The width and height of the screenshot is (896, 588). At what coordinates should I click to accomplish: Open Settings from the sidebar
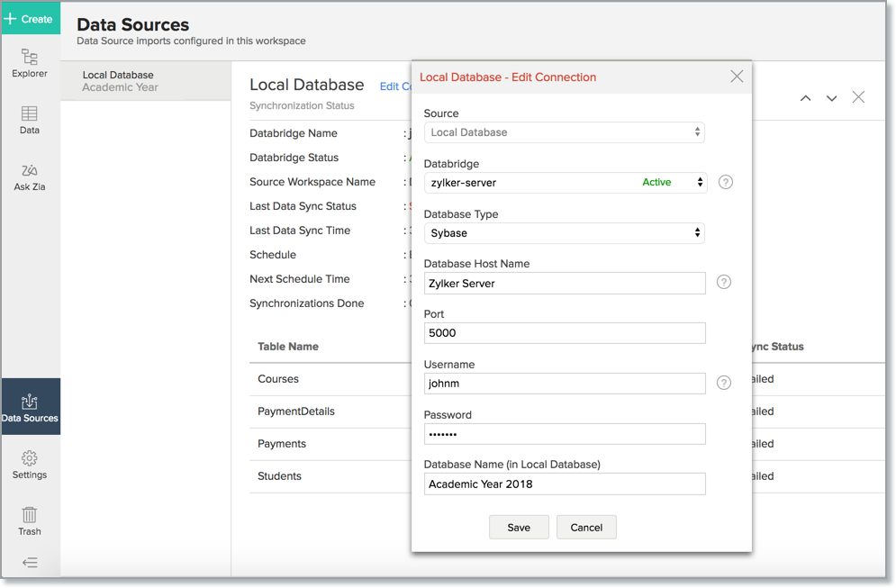pos(30,465)
